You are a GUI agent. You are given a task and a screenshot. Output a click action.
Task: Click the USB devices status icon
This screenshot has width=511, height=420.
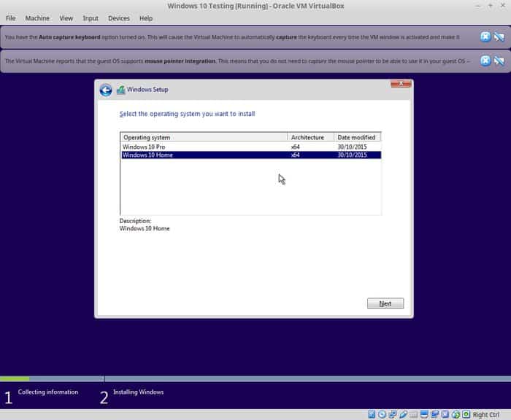pyautogui.click(x=403, y=414)
